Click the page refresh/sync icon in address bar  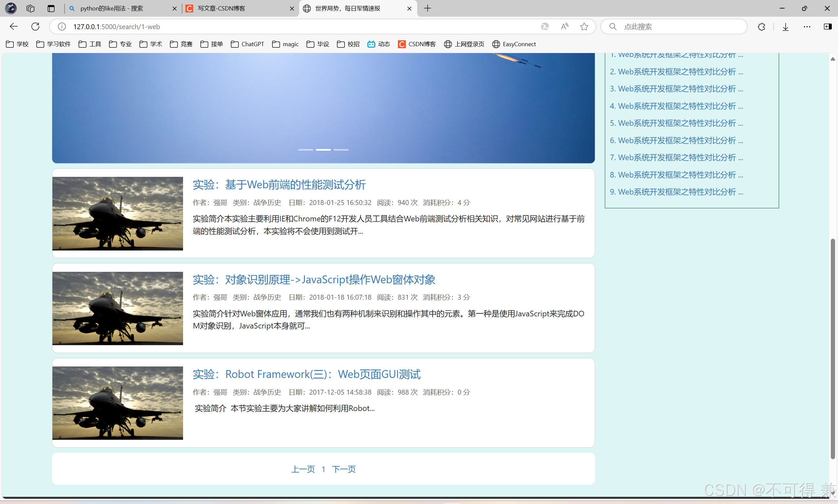tap(545, 27)
